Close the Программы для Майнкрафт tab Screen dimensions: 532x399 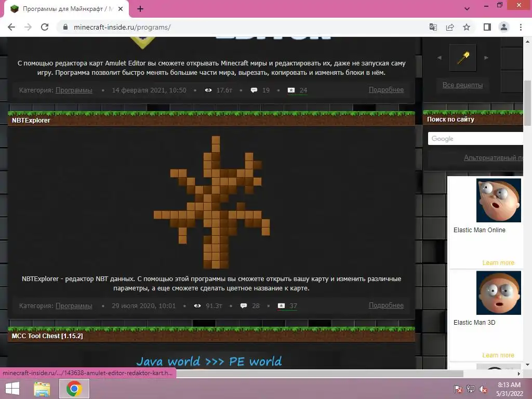(x=121, y=9)
